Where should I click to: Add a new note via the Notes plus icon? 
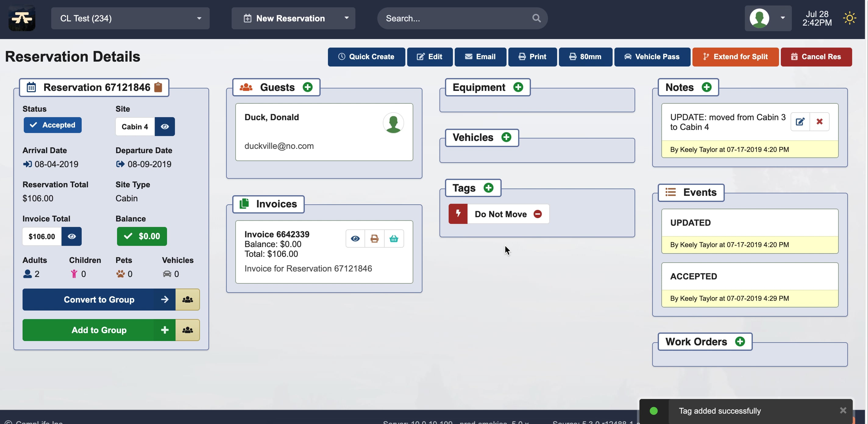click(706, 87)
